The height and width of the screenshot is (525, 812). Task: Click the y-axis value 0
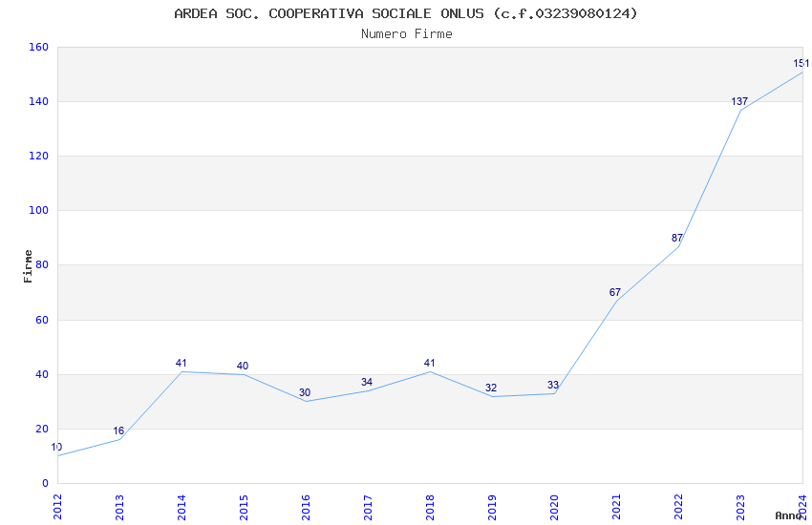pos(45,484)
